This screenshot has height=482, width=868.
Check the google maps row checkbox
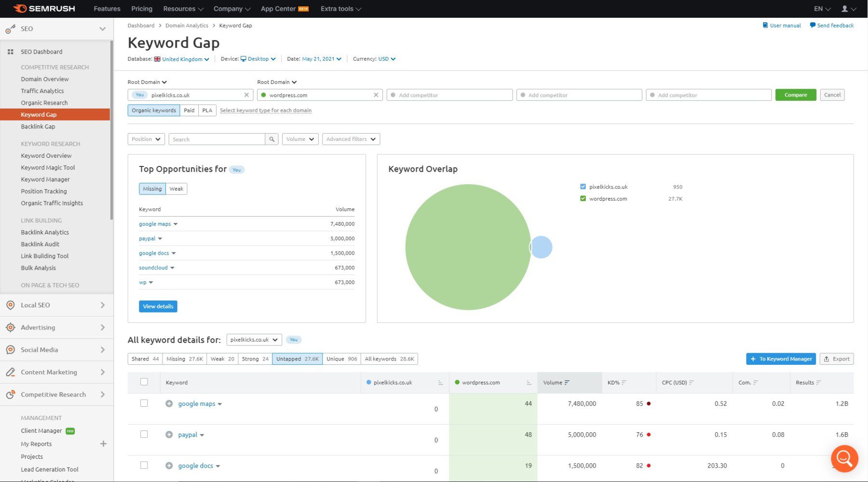[144, 403]
